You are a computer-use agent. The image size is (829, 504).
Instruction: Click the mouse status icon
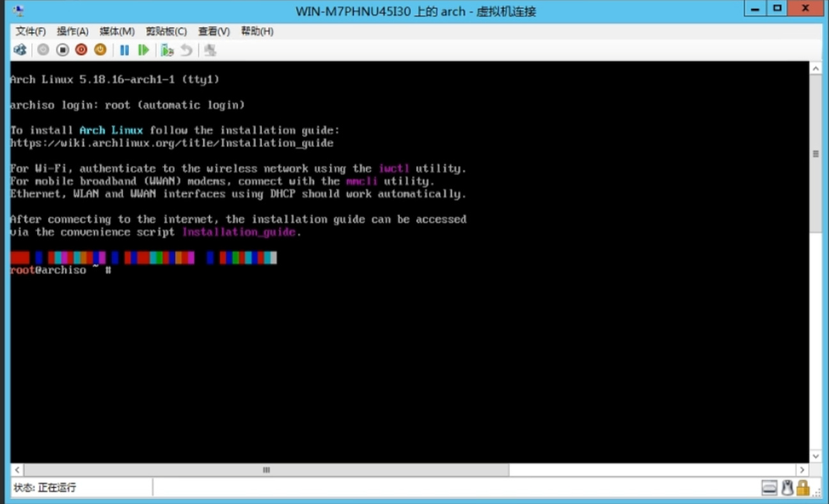click(x=787, y=488)
